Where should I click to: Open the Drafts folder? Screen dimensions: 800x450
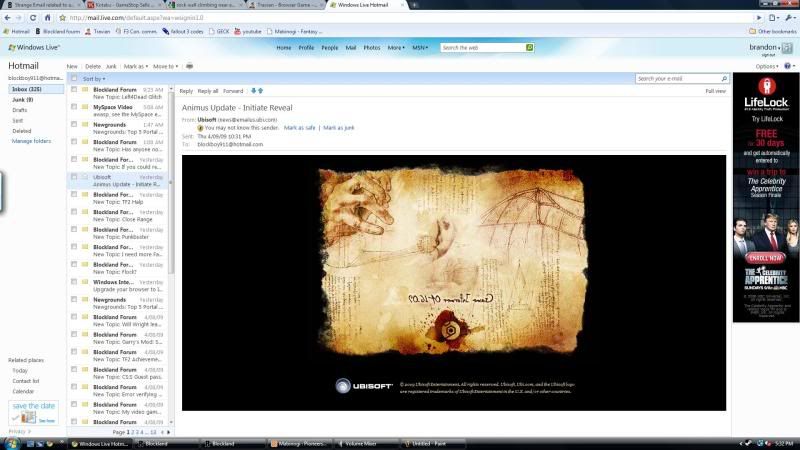(19, 110)
